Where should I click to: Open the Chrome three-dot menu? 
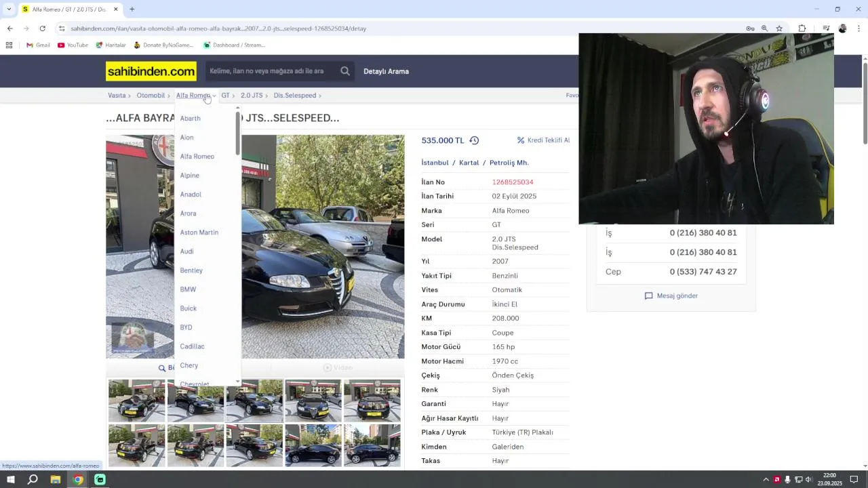tap(859, 28)
